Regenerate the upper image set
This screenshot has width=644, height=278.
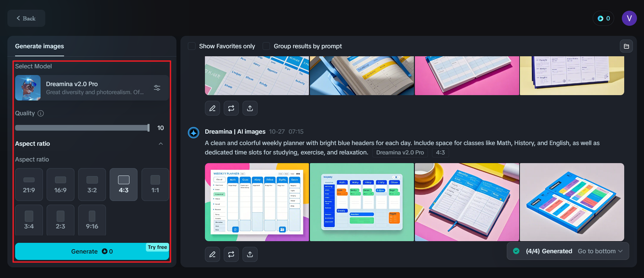tap(231, 108)
